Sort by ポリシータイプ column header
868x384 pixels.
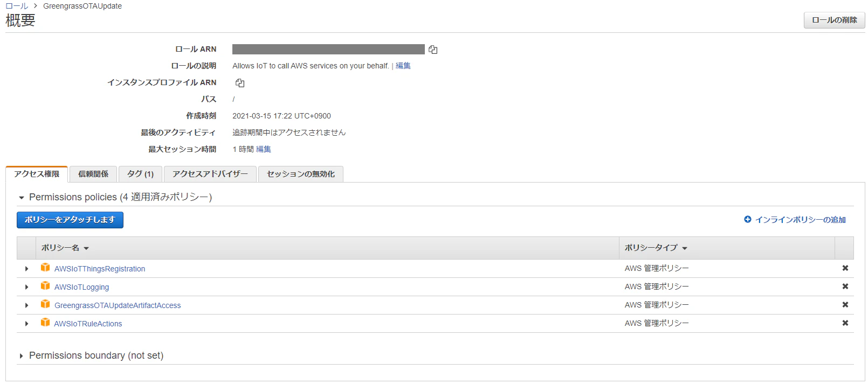tap(656, 248)
